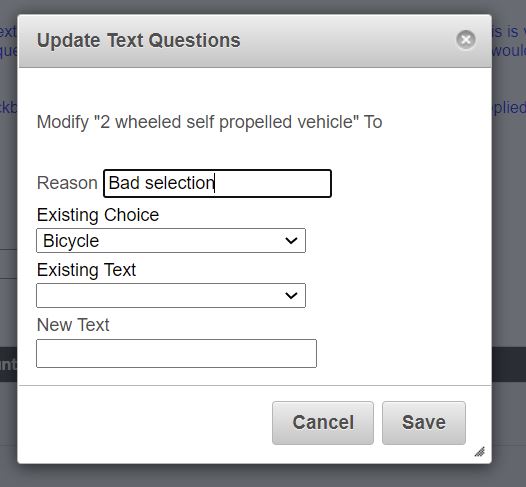Click the resize grip in dialog corner

tap(480, 451)
